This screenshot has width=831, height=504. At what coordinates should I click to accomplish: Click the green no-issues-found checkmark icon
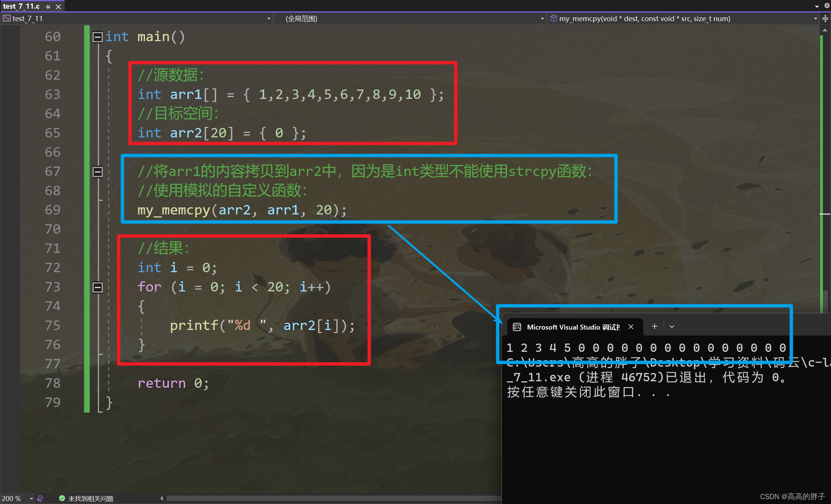pos(62,498)
